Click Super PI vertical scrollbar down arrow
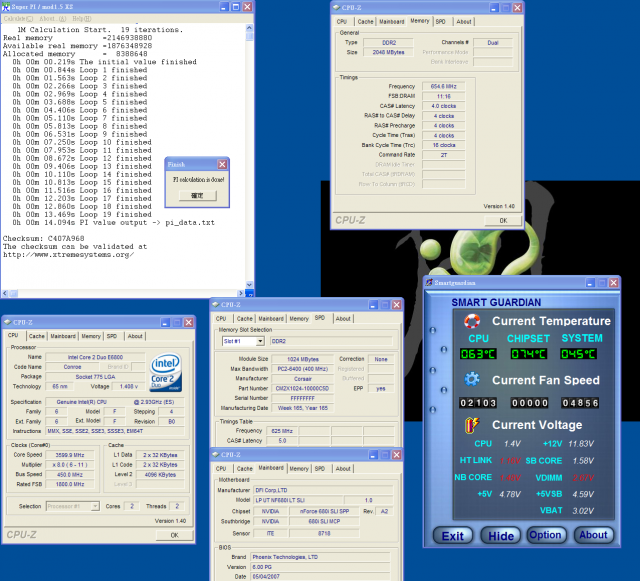The height and width of the screenshot is (581, 640). [249, 285]
